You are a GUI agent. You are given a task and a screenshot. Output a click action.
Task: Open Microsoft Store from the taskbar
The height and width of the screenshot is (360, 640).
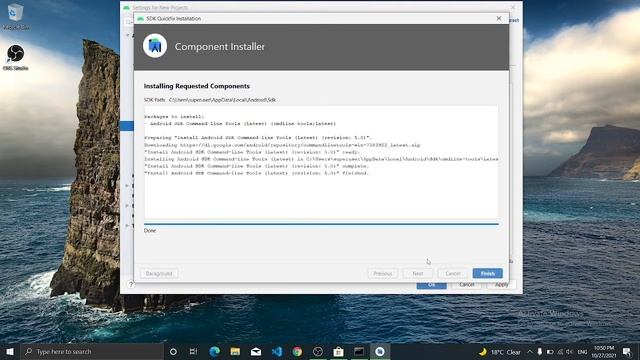pyautogui.click(x=338, y=351)
